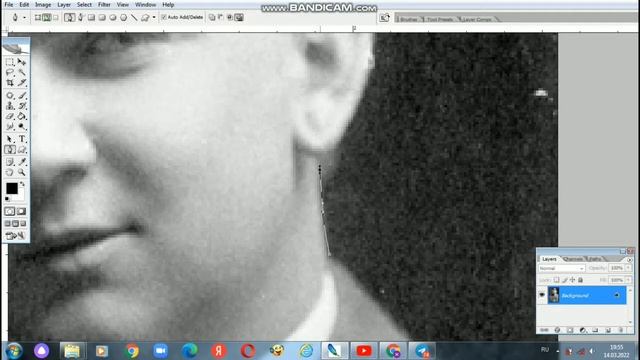Open the Edit menu
This screenshot has height=360, width=640.
pos(24,5)
